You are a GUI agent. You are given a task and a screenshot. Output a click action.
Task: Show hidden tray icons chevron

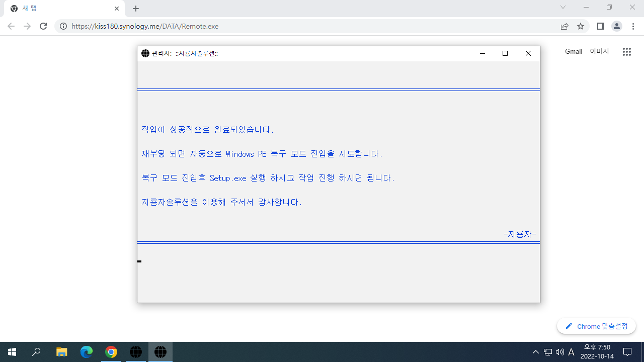pyautogui.click(x=535, y=352)
